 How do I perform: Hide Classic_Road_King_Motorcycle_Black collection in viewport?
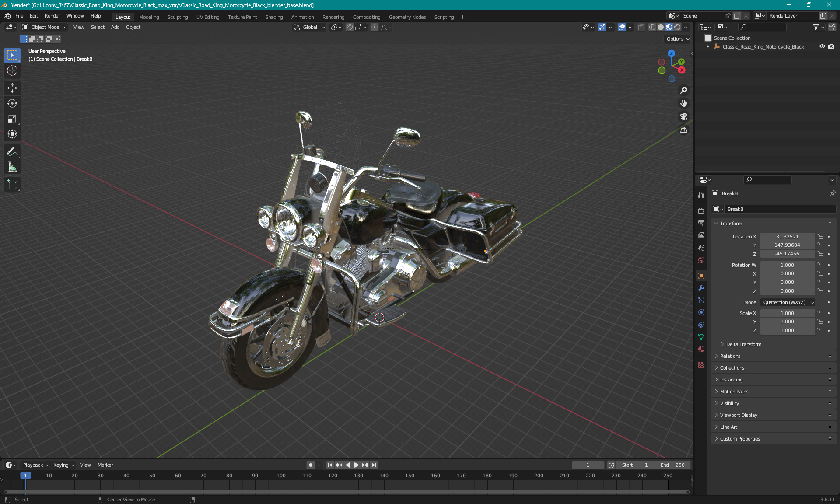tap(822, 46)
